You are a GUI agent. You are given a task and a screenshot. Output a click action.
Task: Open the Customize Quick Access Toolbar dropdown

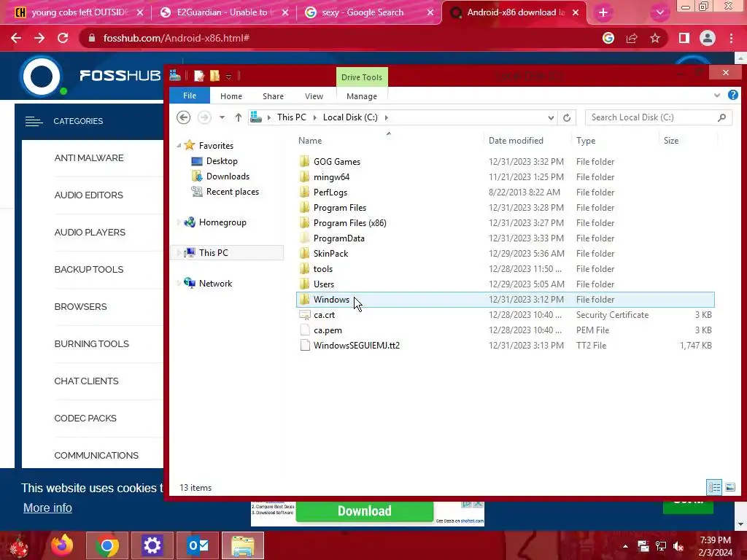click(x=228, y=76)
